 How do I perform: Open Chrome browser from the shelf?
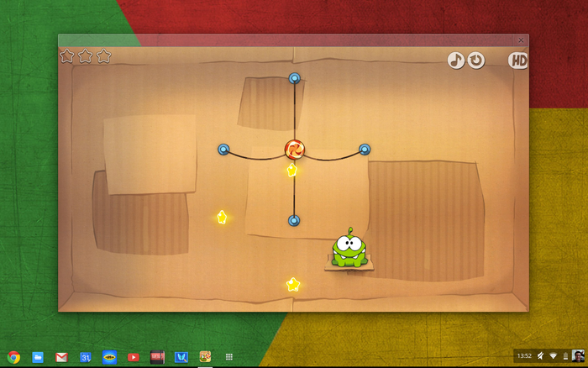click(x=13, y=356)
